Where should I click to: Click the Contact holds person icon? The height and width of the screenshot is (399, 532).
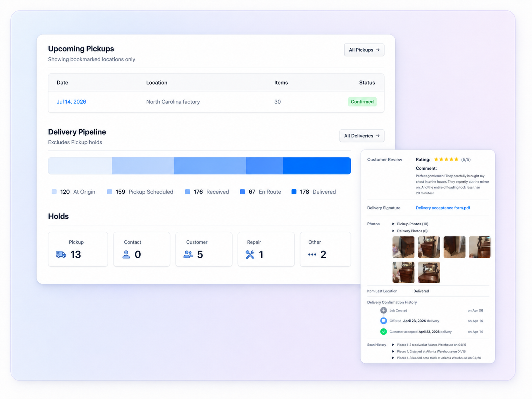click(126, 254)
